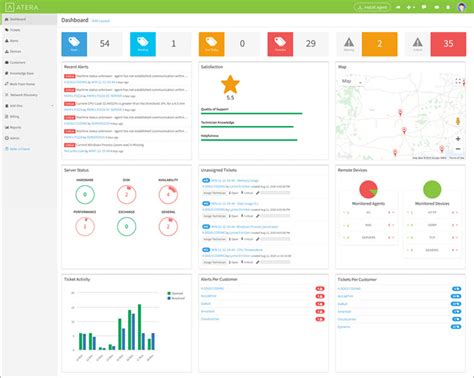Open Customers in the sidebar
The image size is (474, 378).
click(x=17, y=62)
